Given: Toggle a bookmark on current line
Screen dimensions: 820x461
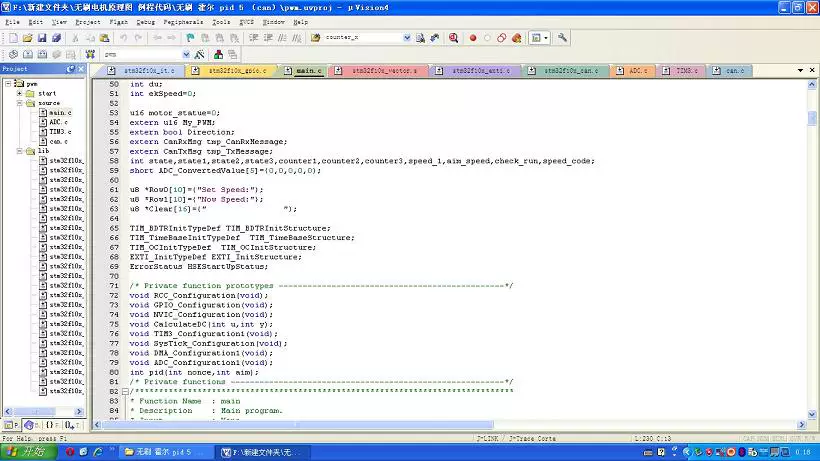Looking at the screenshot, I should (x=190, y=38).
